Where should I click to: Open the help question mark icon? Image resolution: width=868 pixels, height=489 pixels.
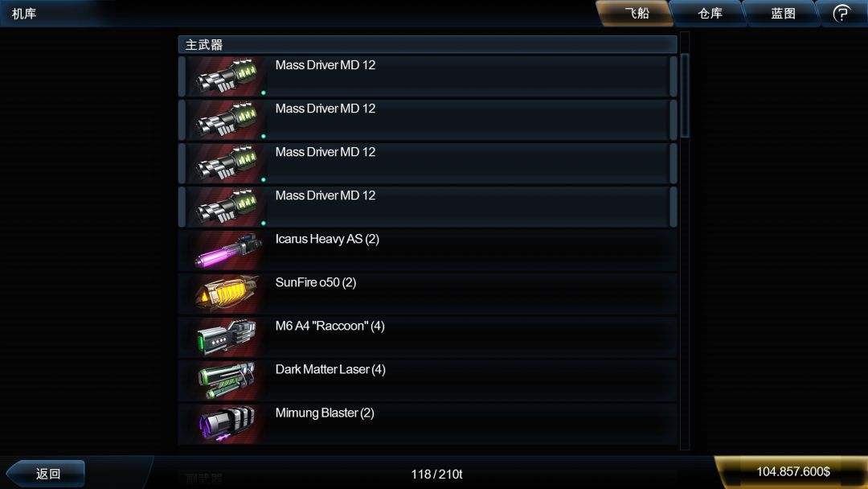pos(842,13)
